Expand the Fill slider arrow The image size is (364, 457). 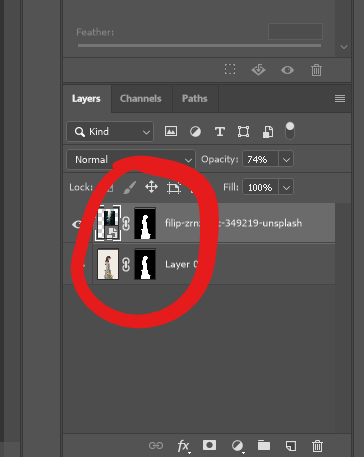tap(286, 187)
